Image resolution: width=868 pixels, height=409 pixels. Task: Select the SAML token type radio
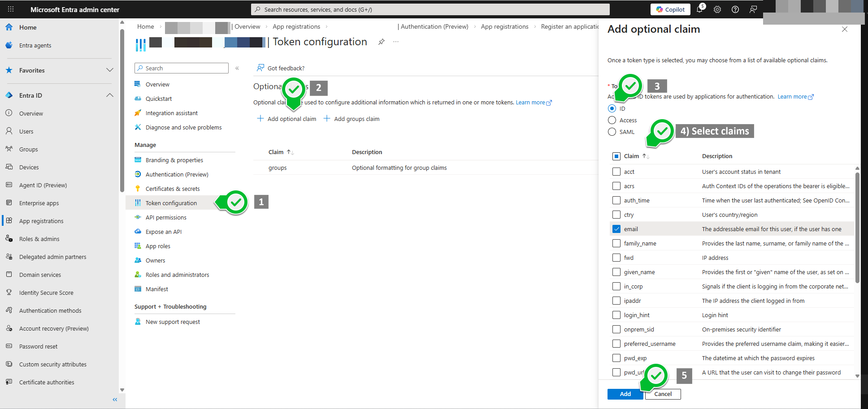pyautogui.click(x=612, y=132)
